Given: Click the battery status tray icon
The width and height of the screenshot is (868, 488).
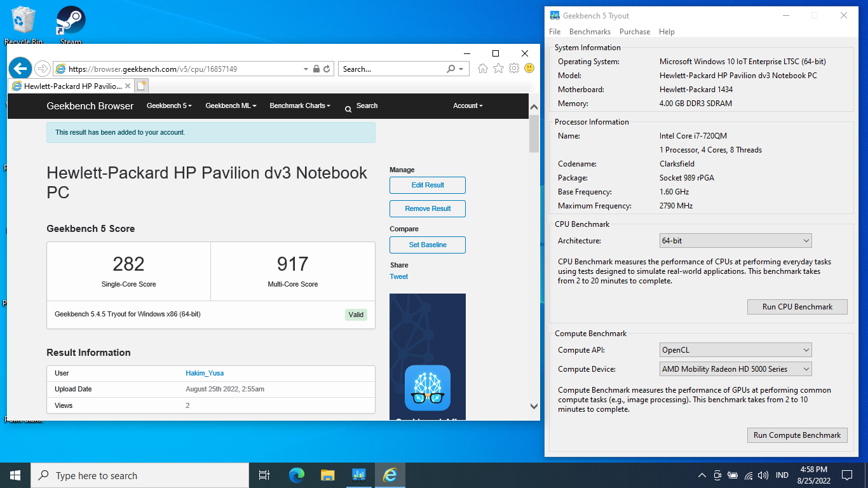Looking at the screenshot, I should pos(733,475).
